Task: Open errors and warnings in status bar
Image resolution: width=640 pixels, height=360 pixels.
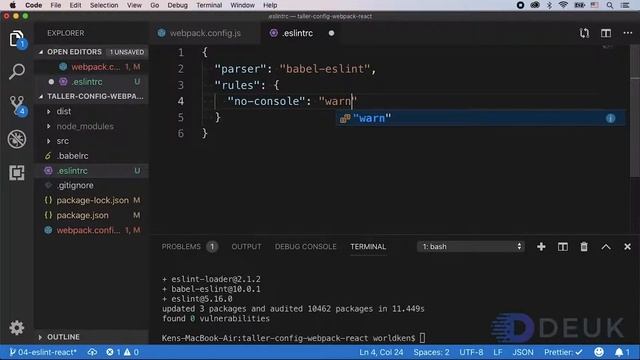Action: (122, 352)
